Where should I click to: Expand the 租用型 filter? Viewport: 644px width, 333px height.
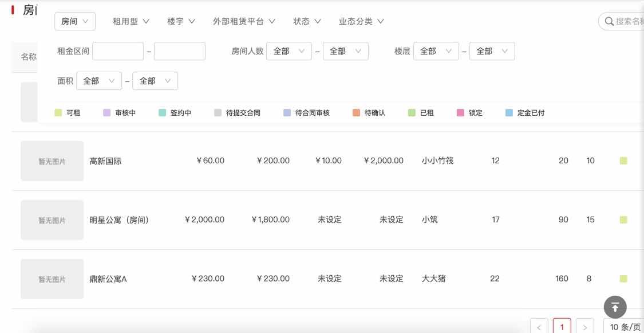pyautogui.click(x=131, y=21)
